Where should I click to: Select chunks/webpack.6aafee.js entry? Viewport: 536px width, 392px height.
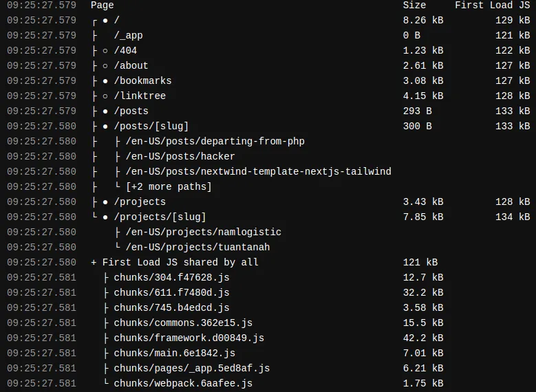click(x=183, y=384)
